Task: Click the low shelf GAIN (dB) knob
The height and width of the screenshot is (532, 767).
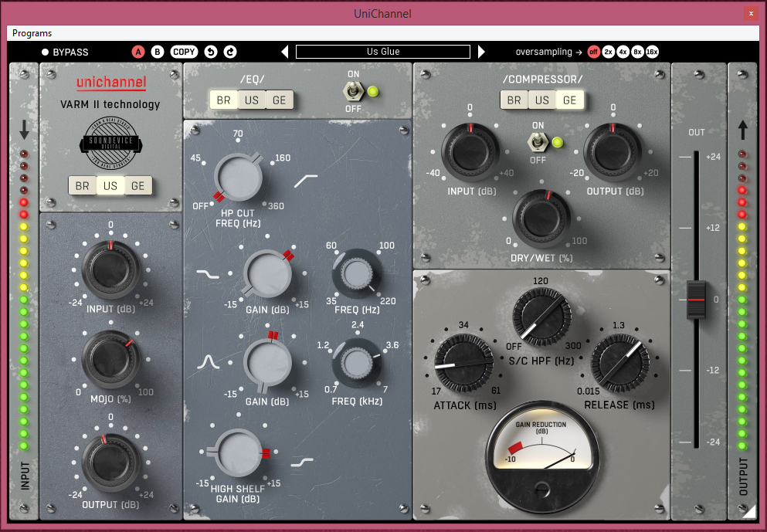Action: pyautogui.click(x=267, y=273)
